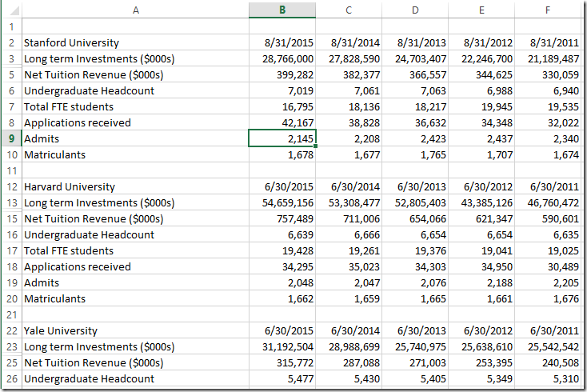Click Harvard matriculants value 1,665
Image resolution: width=587 pixels, height=392 pixels.
415,298
